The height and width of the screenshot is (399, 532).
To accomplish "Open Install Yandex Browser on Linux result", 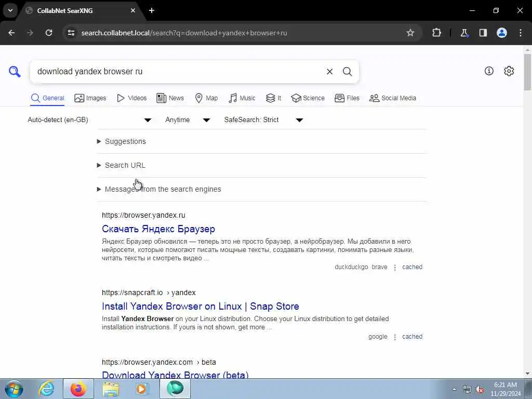I will (x=200, y=306).
